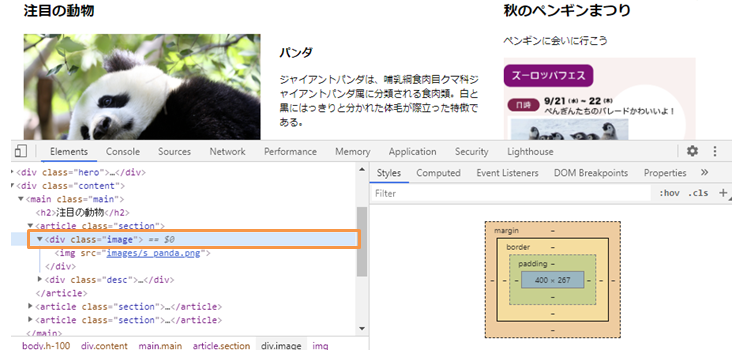Collapse the first article class="section" node
The width and height of the screenshot is (738, 363).
pyautogui.click(x=30, y=226)
